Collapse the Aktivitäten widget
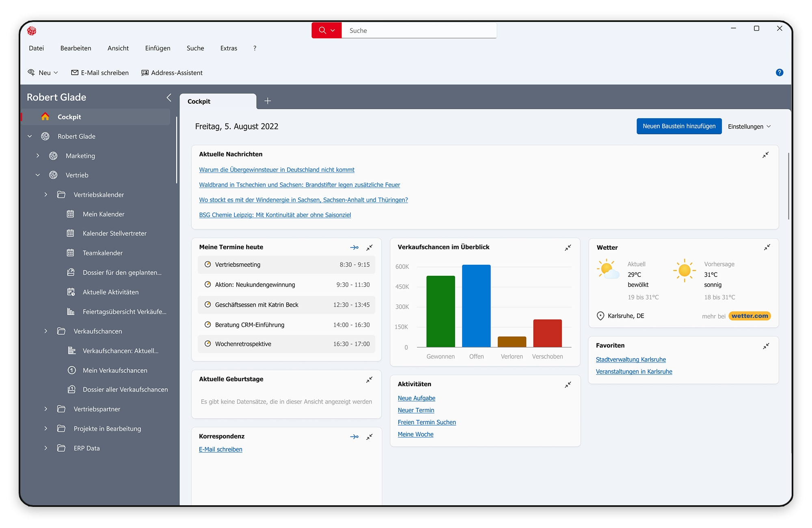The height and width of the screenshot is (528, 812). click(x=568, y=384)
